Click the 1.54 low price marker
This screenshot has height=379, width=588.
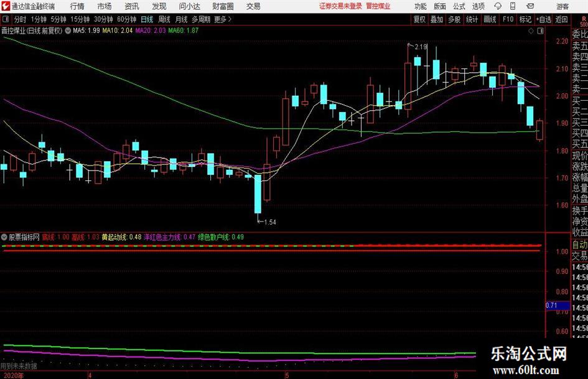[x=270, y=222]
